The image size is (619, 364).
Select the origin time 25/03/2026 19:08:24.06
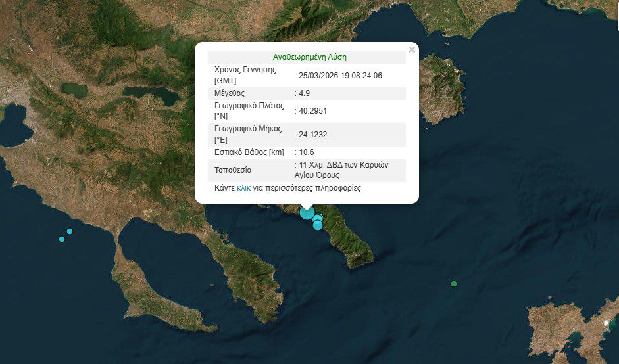340,75
